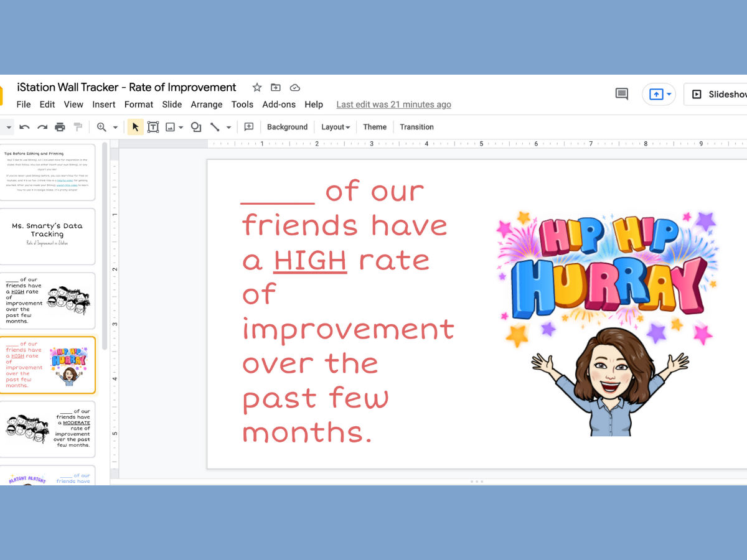The height and width of the screenshot is (560, 747).
Task: Select the MODERATE rate slide thumbnail
Action: point(48,429)
